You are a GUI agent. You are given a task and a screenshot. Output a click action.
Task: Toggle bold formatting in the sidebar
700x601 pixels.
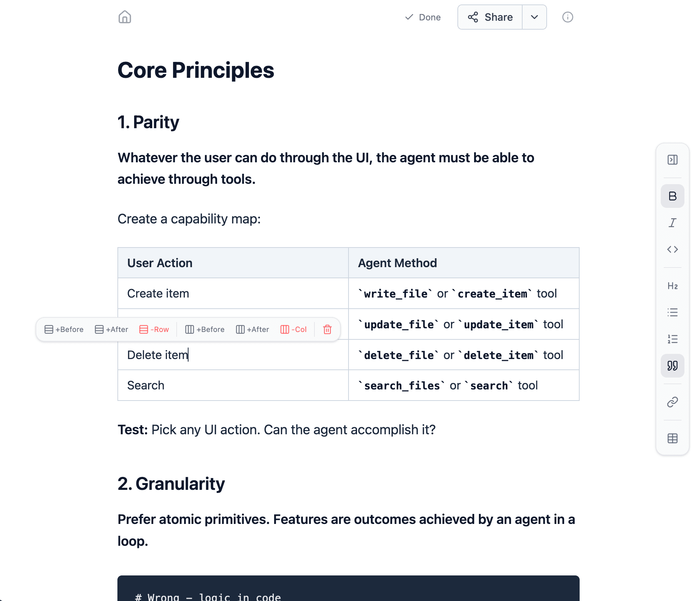point(673,196)
